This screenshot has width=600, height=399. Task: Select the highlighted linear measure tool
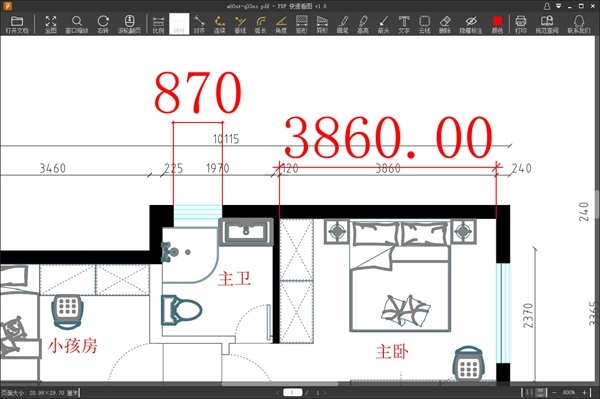pyautogui.click(x=179, y=24)
